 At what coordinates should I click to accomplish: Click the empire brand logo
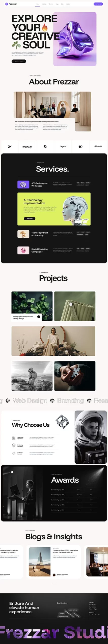[x=63, y=146]
